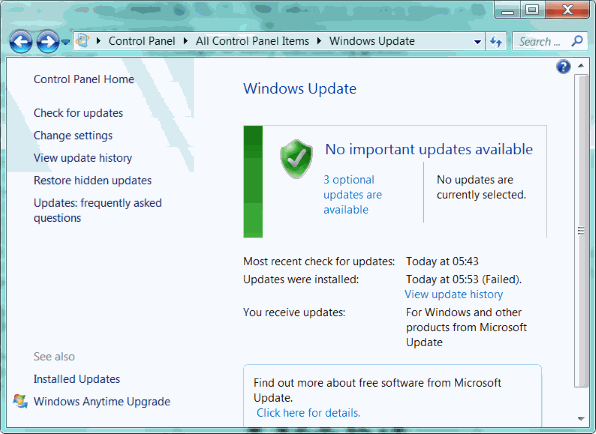Open the recent pages dropdown arrow
This screenshot has width=596, height=434.
[x=66, y=42]
